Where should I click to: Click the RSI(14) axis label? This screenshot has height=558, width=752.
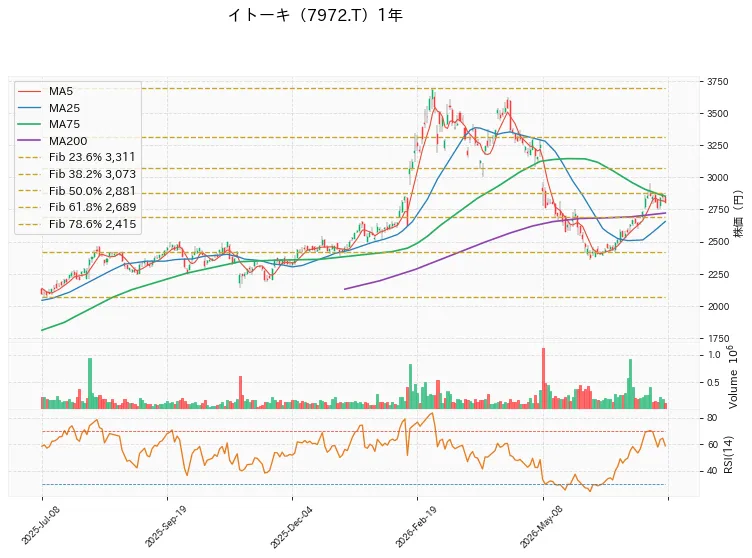click(x=729, y=454)
